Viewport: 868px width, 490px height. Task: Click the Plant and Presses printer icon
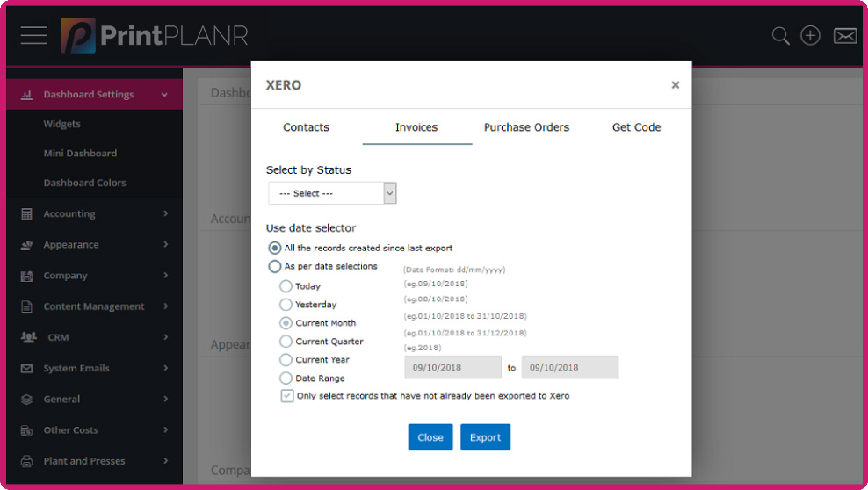point(26,461)
